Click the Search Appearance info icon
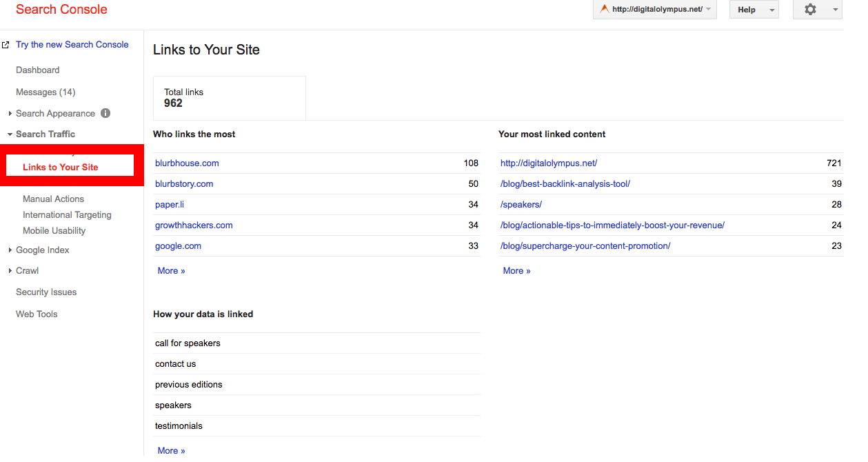The image size is (868, 462). pos(105,113)
